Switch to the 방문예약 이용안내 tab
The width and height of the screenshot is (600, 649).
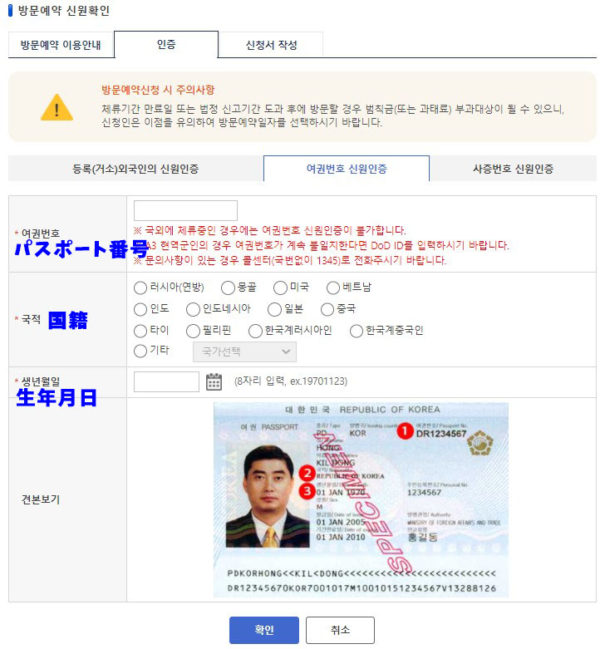point(61,45)
